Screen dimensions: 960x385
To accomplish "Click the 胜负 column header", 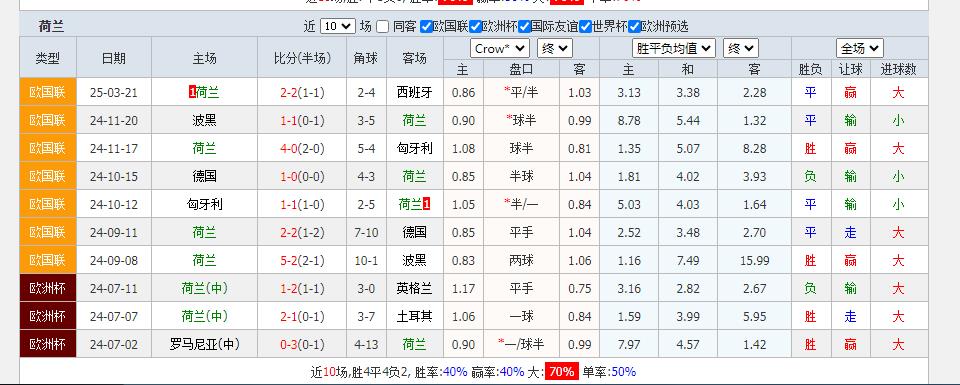I will 811,69.
